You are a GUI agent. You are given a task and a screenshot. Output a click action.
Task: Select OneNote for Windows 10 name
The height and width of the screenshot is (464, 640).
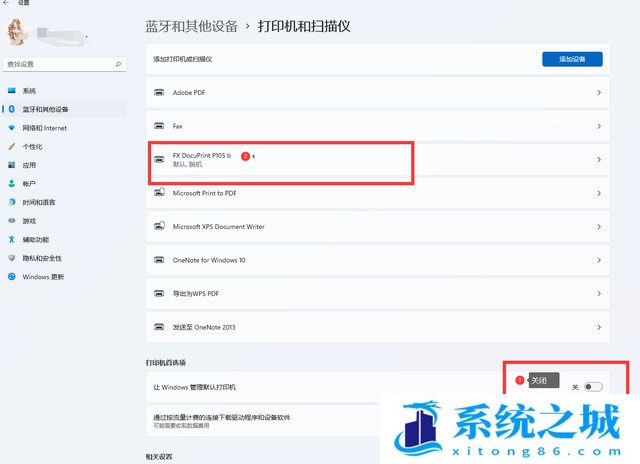[x=209, y=260]
